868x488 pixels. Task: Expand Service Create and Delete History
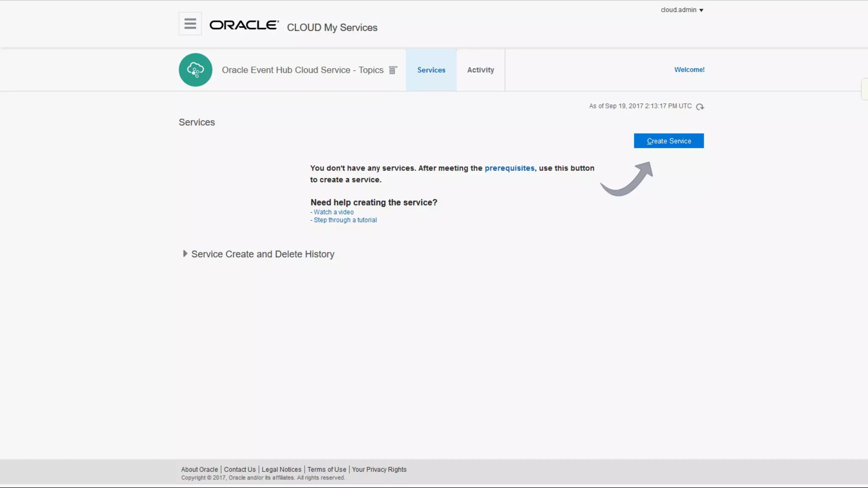(x=185, y=254)
